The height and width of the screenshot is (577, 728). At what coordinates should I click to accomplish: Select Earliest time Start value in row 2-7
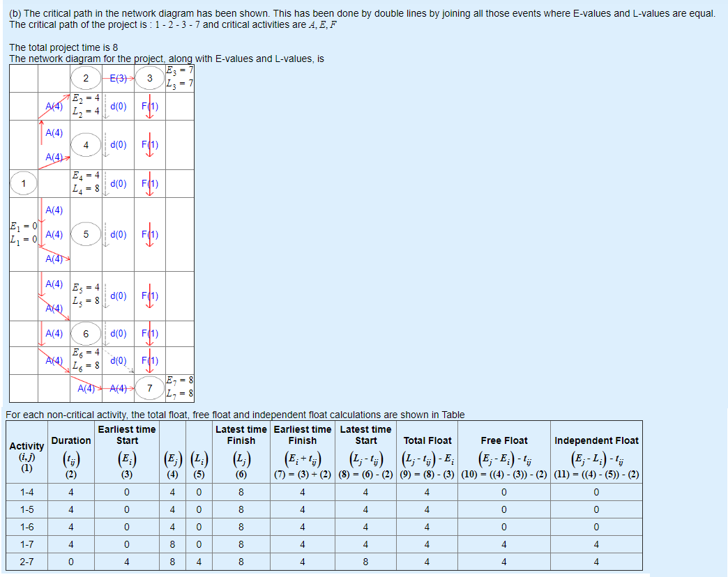pos(127,562)
